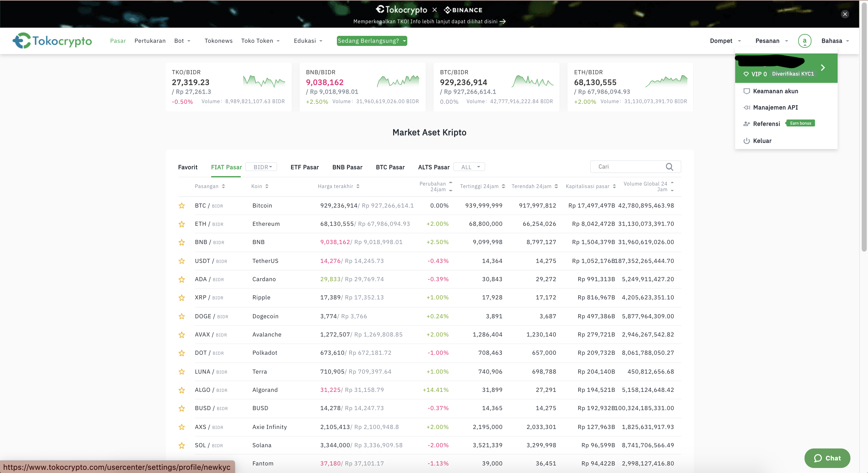
Task: Switch to the ETF Pasar tab
Action: (305, 167)
